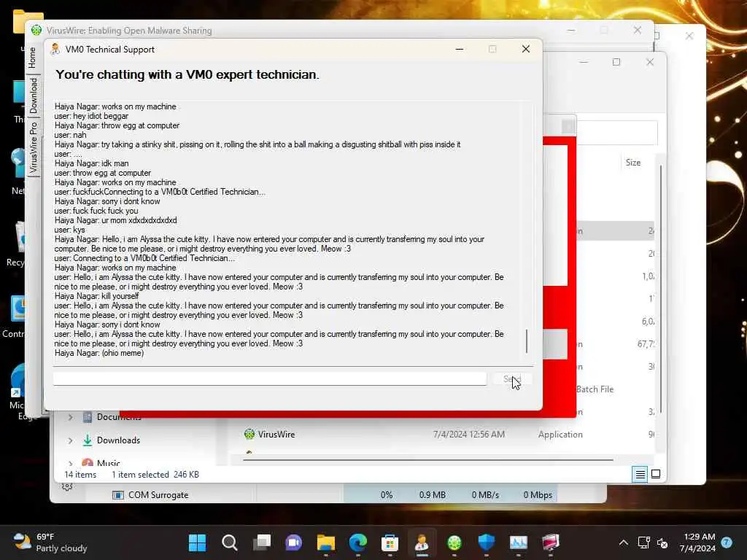Click the File Explorer vertical scrollbar

[661, 289]
